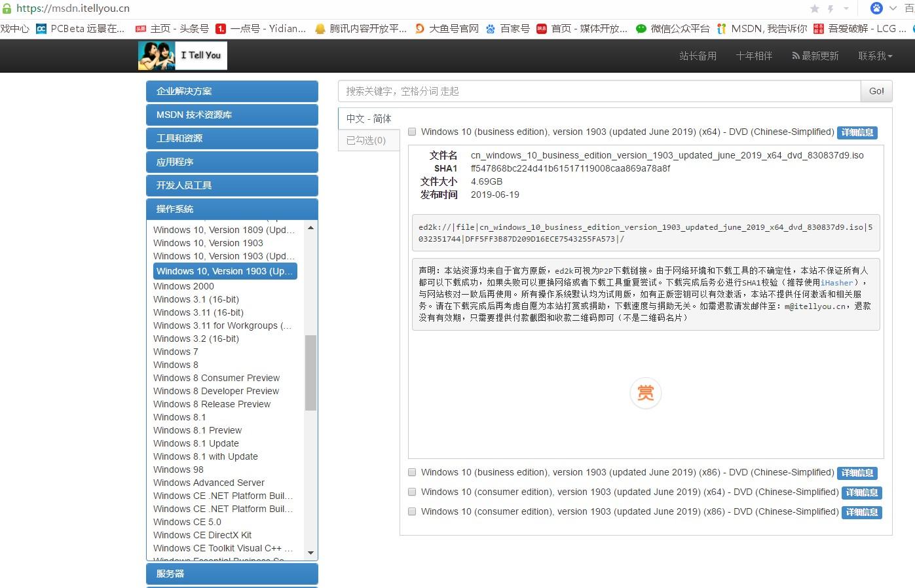Expand the 服务器 category
The height and width of the screenshot is (588, 915).
[x=232, y=574]
